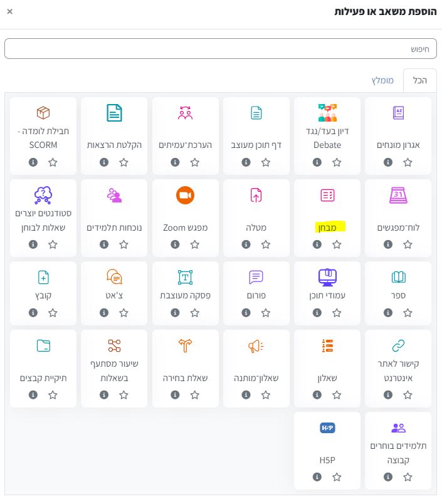Select the ספר book icon
This screenshot has width=442, height=504.
click(x=398, y=277)
